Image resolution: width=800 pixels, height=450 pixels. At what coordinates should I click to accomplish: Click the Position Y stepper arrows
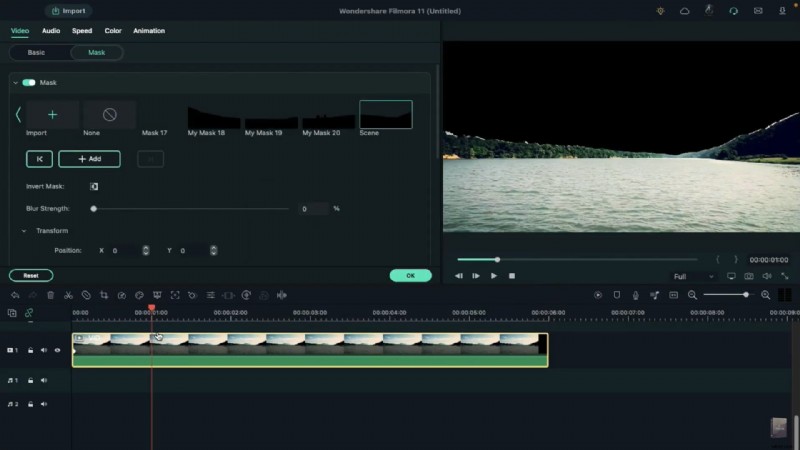pos(213,251)
